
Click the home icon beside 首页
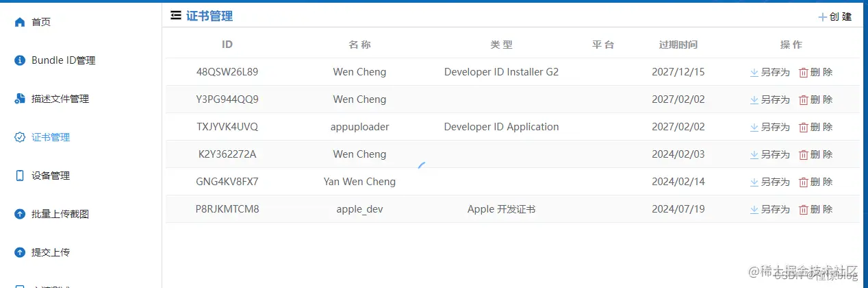click(x=20, y=22)
